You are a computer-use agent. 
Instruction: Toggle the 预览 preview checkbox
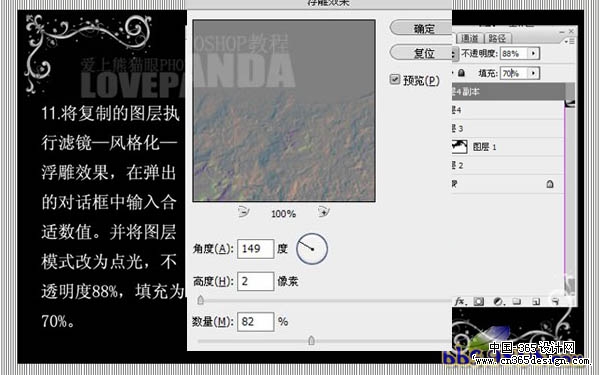[395, 80]
